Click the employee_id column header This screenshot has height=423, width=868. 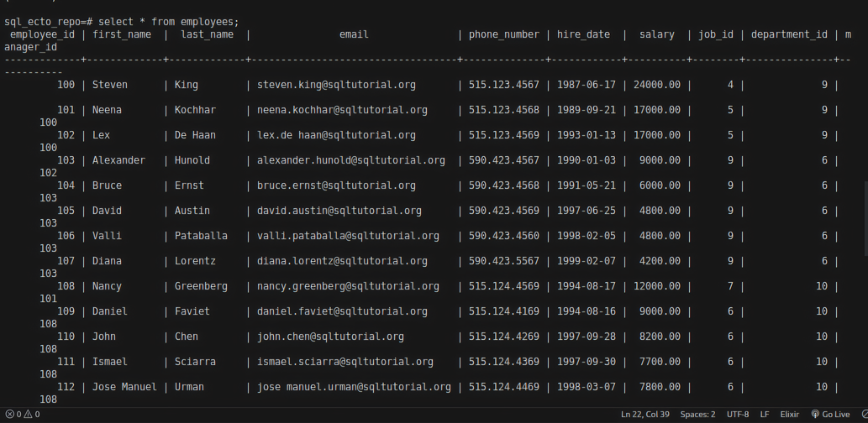point(42,34)
